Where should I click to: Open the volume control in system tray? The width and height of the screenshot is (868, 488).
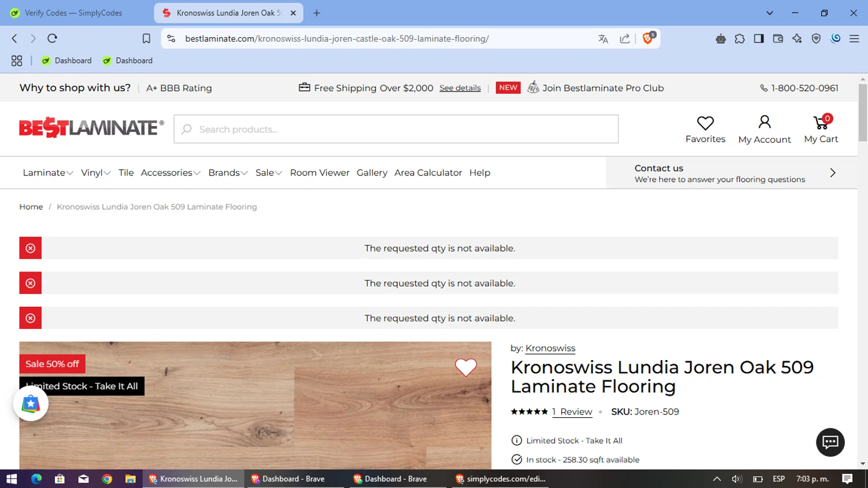(x=736, y=479)
